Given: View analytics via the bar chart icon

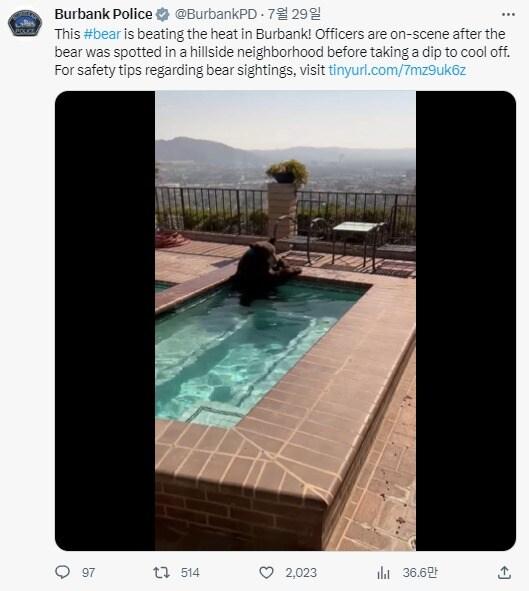Looking at the screenshot, I should click(x=383, y=573).
